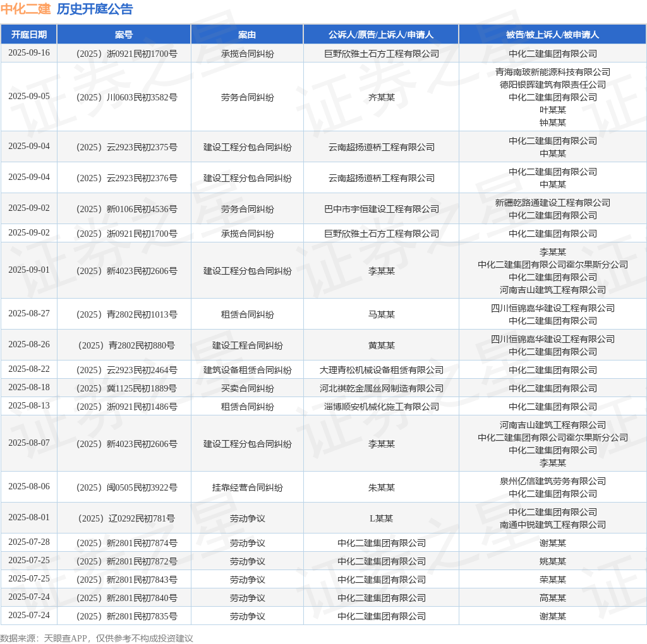Screen dimensions: 647x644
Task: Click plaintiff 巴中市宇恒建设工程有限公司
Action: point(381,209)
